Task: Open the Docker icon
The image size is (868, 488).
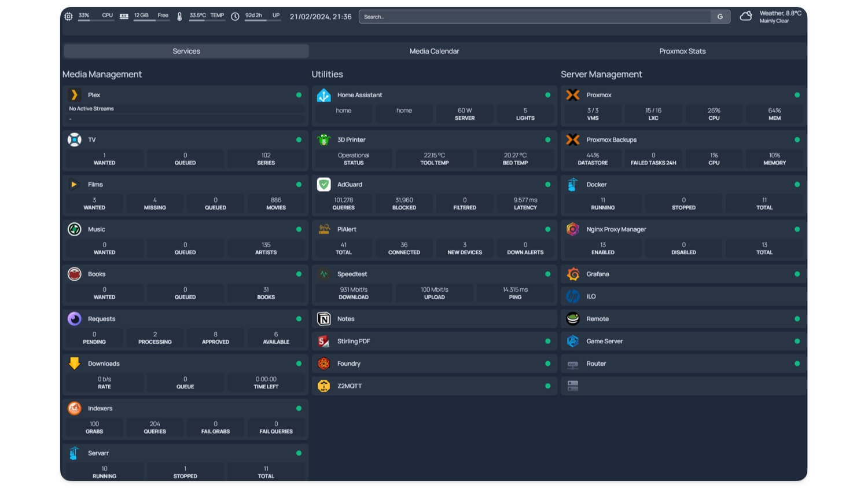Action: coord(573,185)
